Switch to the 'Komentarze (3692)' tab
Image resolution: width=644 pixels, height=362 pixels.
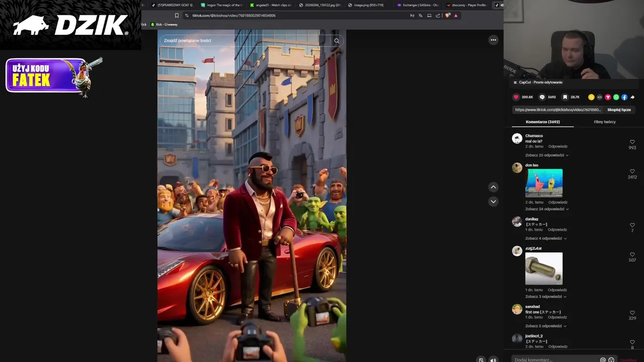pyautogui.click(x=543, y=122)
